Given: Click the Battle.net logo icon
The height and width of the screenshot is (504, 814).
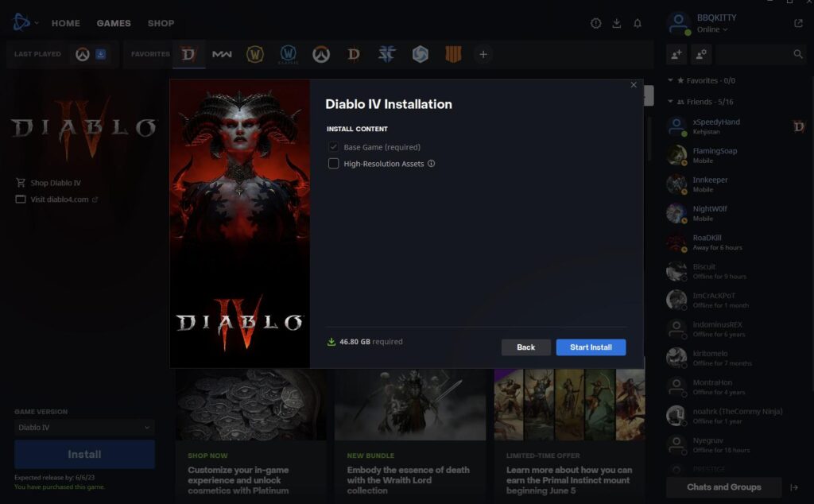Looking at the screenshot, I should click(21, 22).
